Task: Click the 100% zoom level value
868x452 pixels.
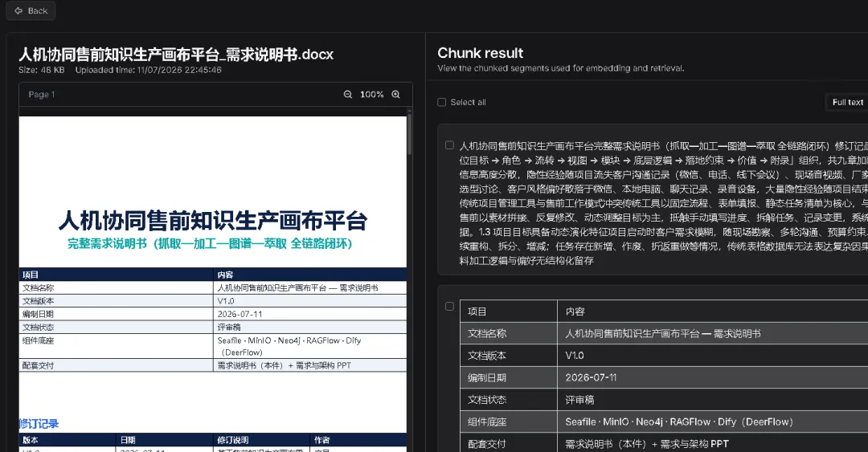Action: (x=371, y=95)
